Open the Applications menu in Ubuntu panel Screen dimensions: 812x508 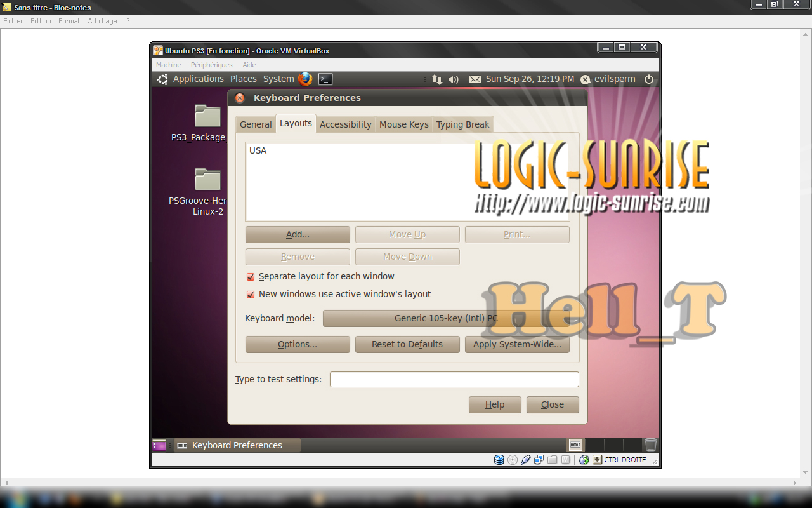(x=199, y=79)
